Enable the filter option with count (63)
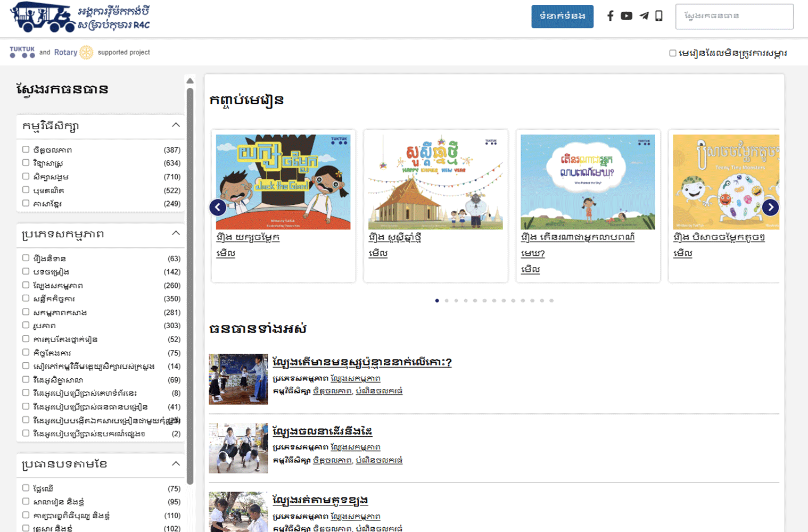808x532 pixels. (26, 258)
